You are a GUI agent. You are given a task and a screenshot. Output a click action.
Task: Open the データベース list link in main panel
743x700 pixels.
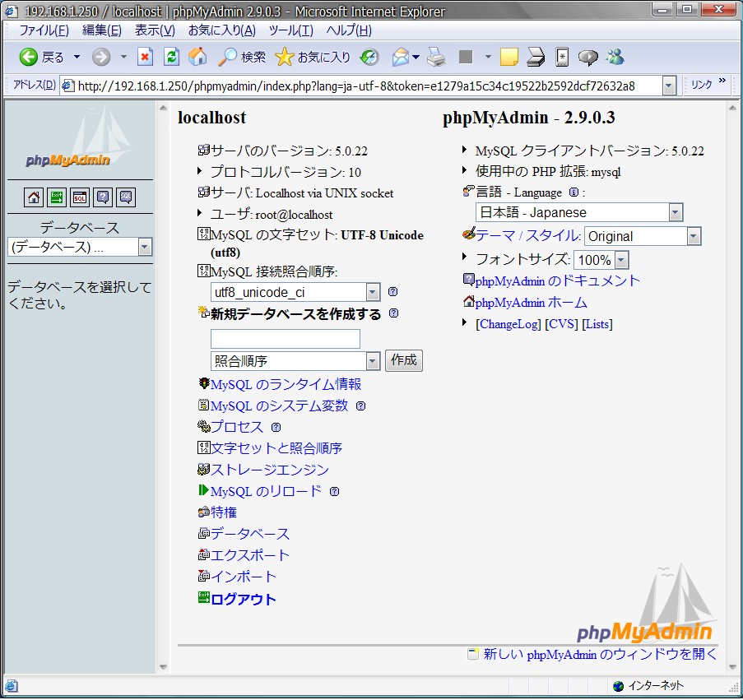249,535
